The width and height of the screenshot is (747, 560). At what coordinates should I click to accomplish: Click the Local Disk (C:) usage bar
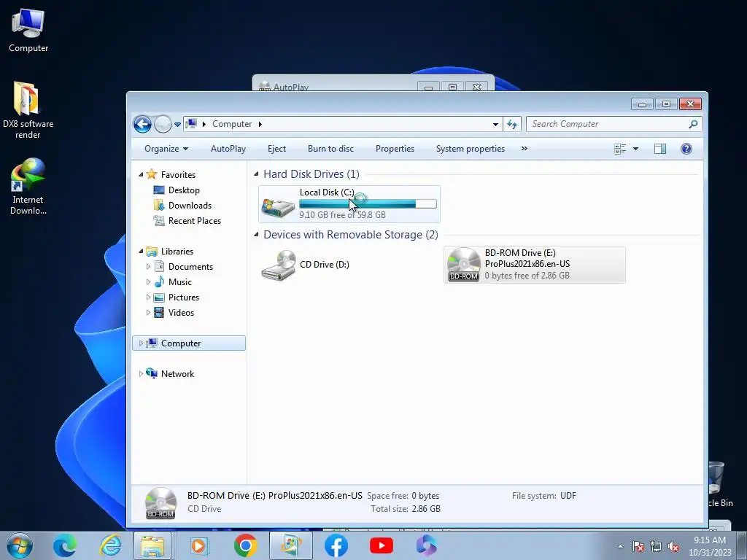click(368, 204)
